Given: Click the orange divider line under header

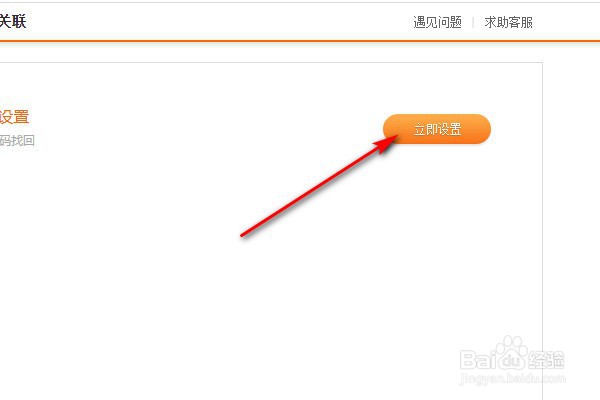Looking at the screenshot, I should point(300,41).
